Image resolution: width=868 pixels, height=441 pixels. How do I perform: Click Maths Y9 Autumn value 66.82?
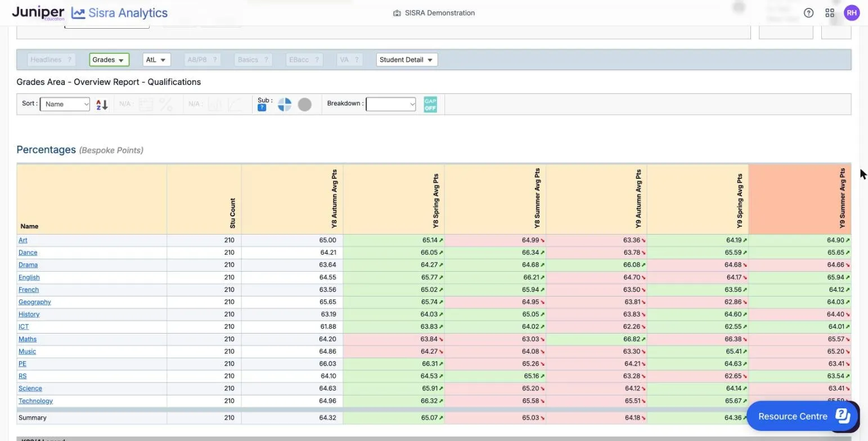[631, 339]
